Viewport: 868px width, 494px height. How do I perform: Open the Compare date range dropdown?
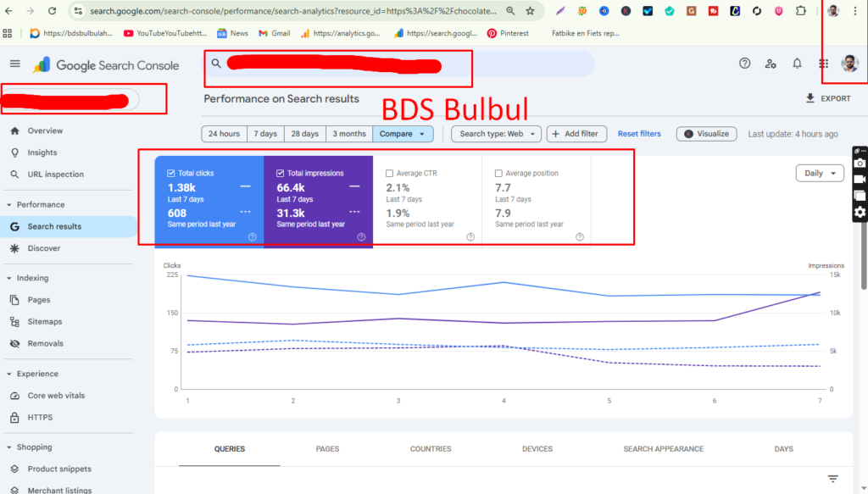click(x=403, y=133)
